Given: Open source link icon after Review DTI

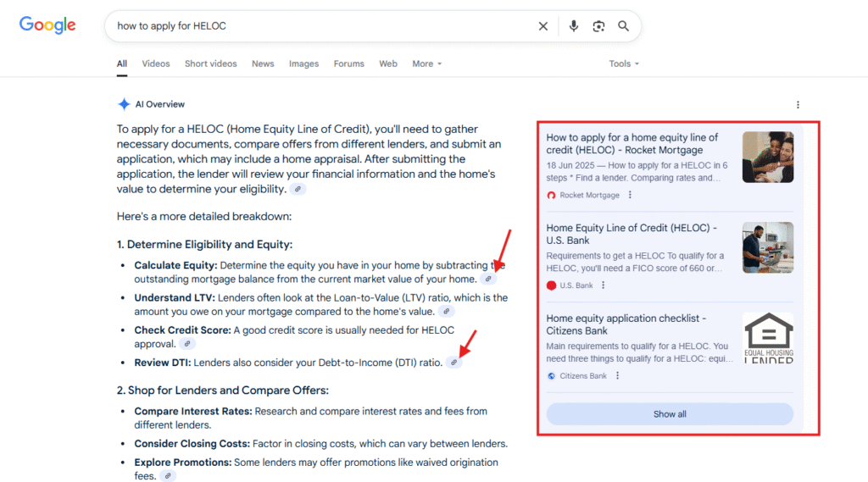Looking at the screenshot, I should 454,363.
